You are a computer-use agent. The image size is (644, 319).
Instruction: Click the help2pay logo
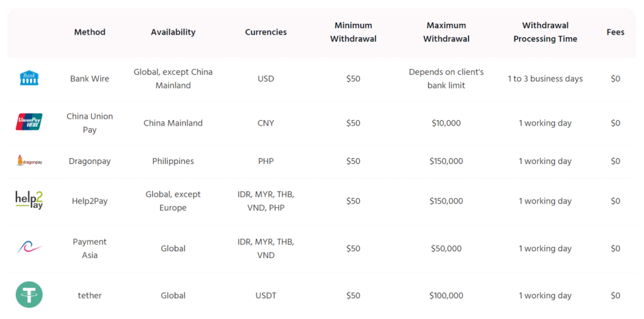tap(29, 200)
